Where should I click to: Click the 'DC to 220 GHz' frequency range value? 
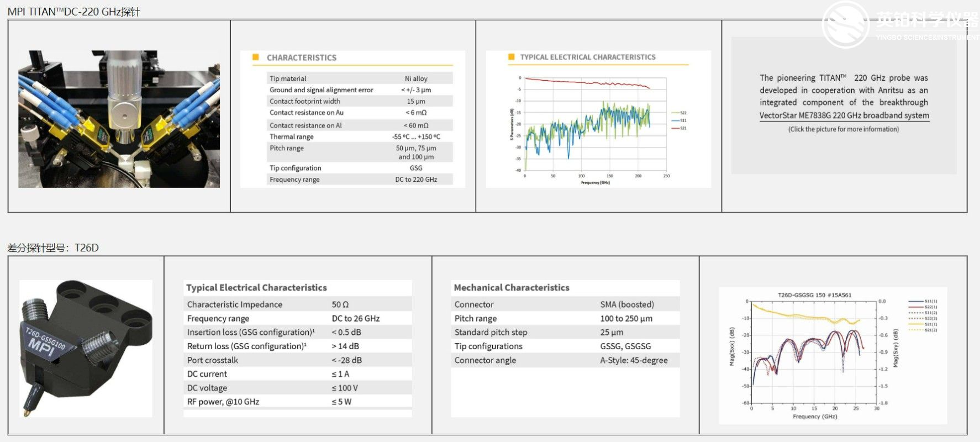click(x=416, y=180)
